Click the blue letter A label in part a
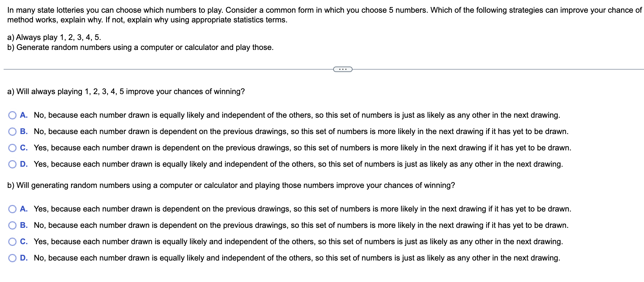The image size is (644, 282). (x=24, y=115)
